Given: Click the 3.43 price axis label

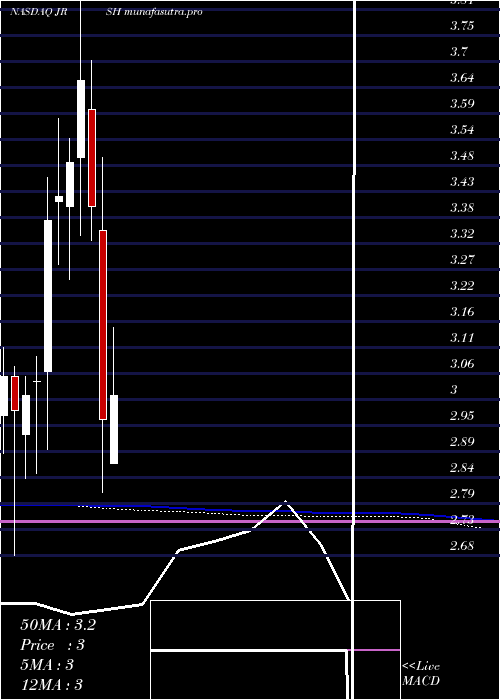Looking at the screenshot, I should 462,182.
